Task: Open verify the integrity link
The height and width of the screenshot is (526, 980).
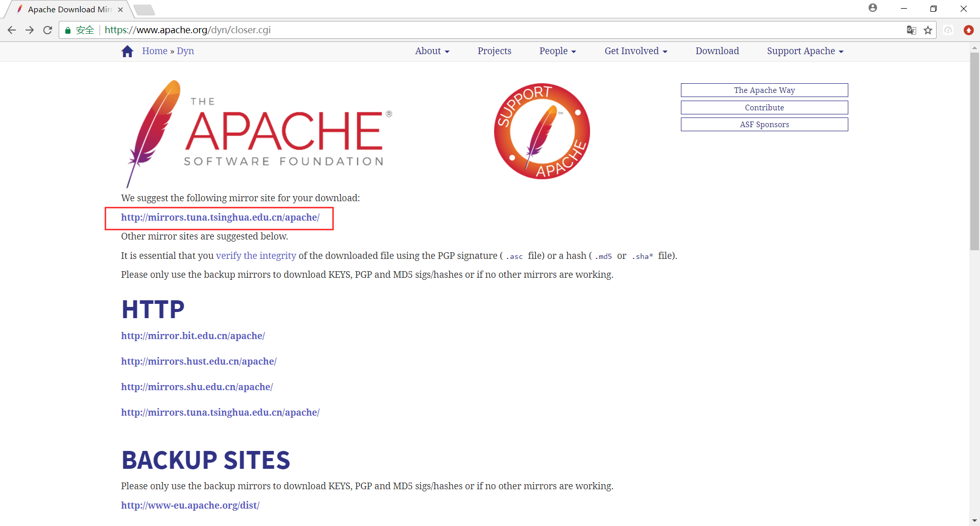Action: coord(256,255)
